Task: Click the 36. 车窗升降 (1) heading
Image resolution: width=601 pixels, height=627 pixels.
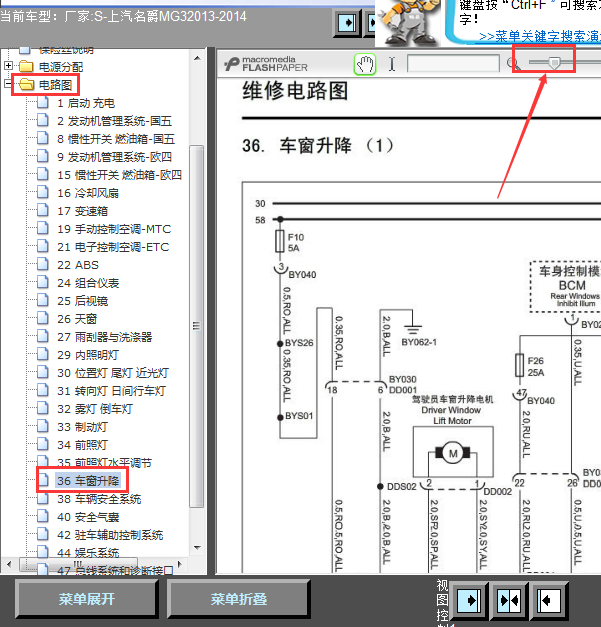Action: pos(318,145)
